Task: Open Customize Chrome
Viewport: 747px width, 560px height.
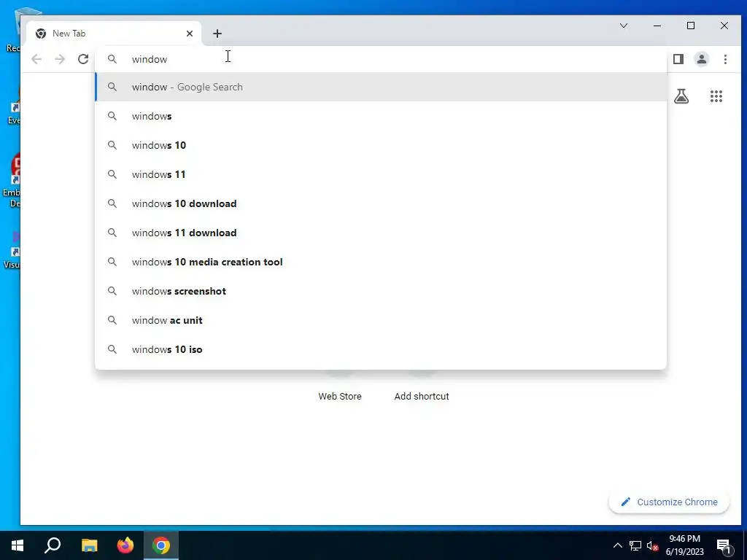Action: (x=669, y=502)
